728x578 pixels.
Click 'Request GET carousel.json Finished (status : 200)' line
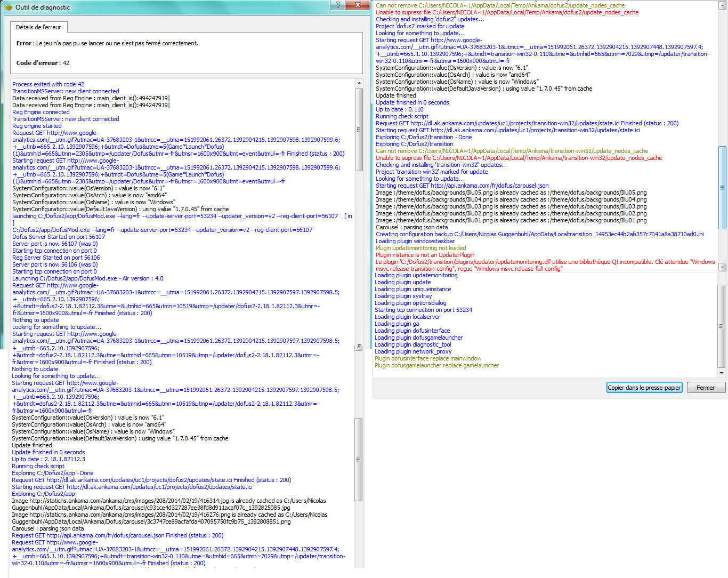118,535
